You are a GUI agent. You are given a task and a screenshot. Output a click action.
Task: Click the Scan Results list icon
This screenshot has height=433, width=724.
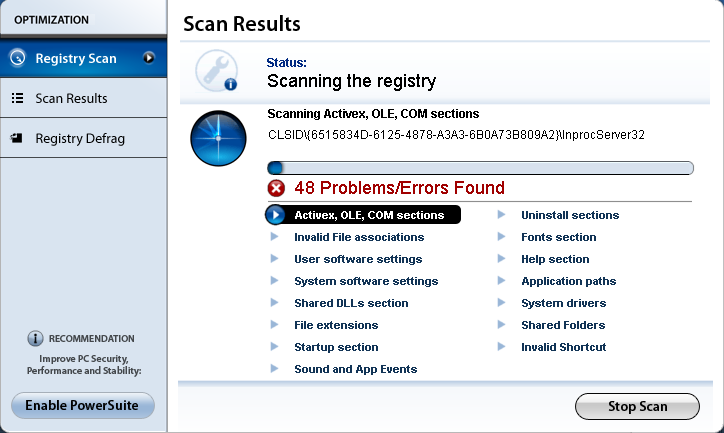click(17, 99)
